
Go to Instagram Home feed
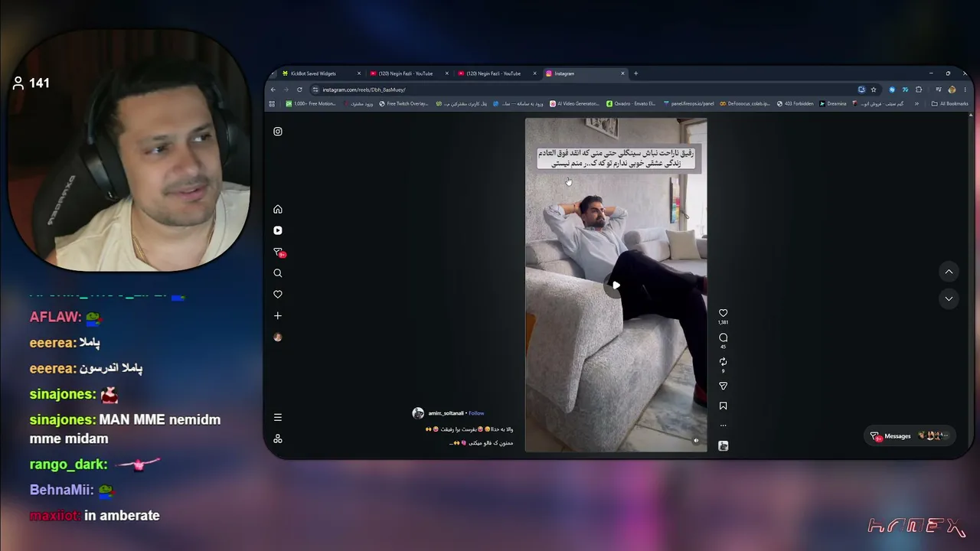point(278,210)
